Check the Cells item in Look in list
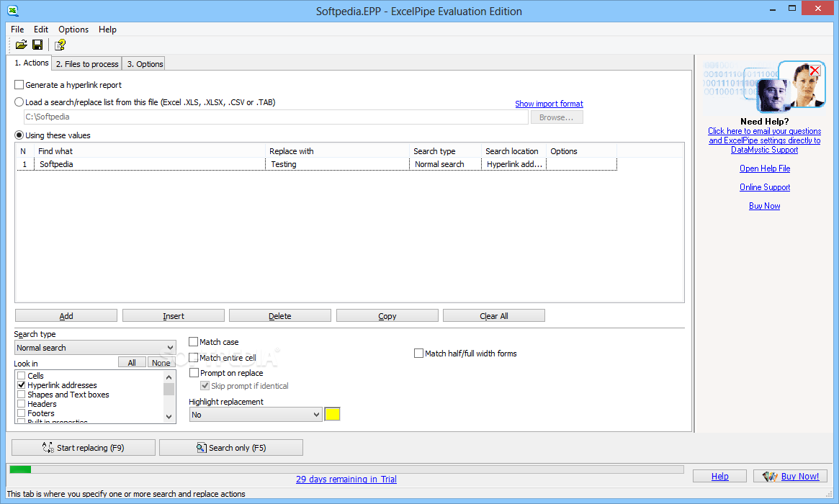839x504 pixels. (x=22, y=376)
